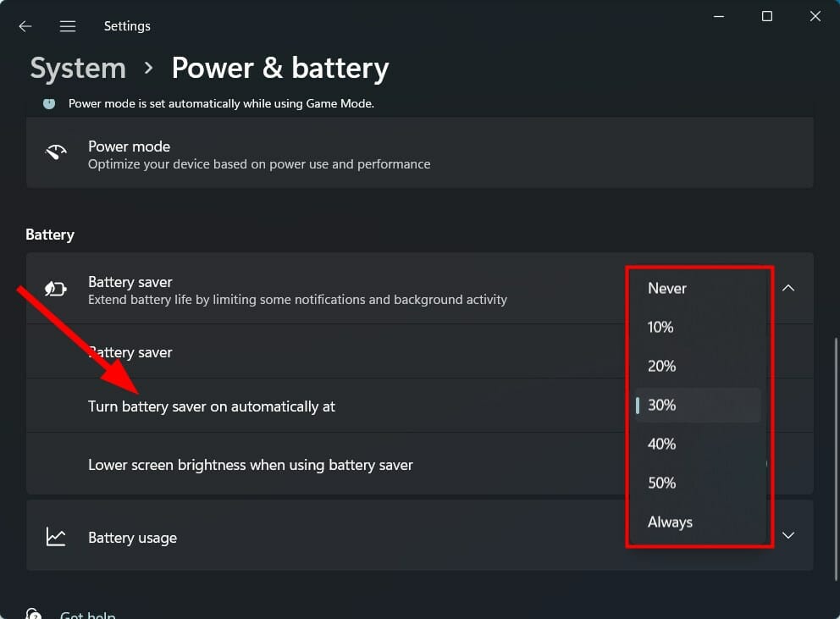Select the Settings title bar label

pos(127,25)
